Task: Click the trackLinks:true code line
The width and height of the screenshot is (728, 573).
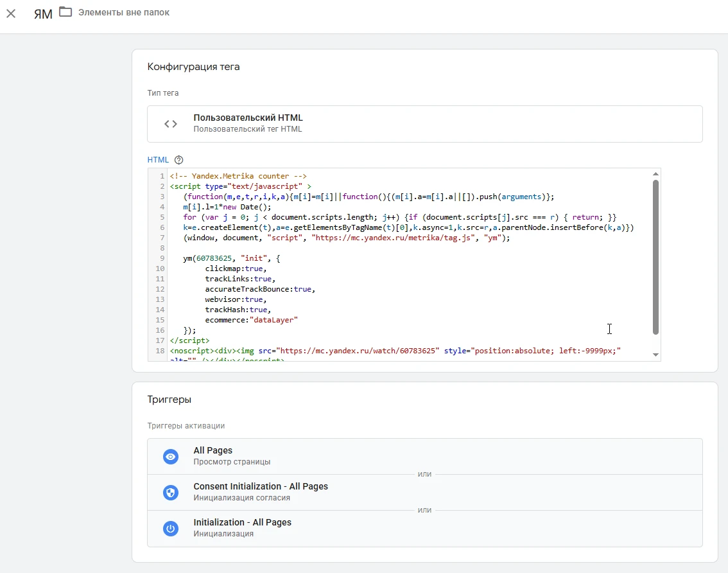Action: 240,279
